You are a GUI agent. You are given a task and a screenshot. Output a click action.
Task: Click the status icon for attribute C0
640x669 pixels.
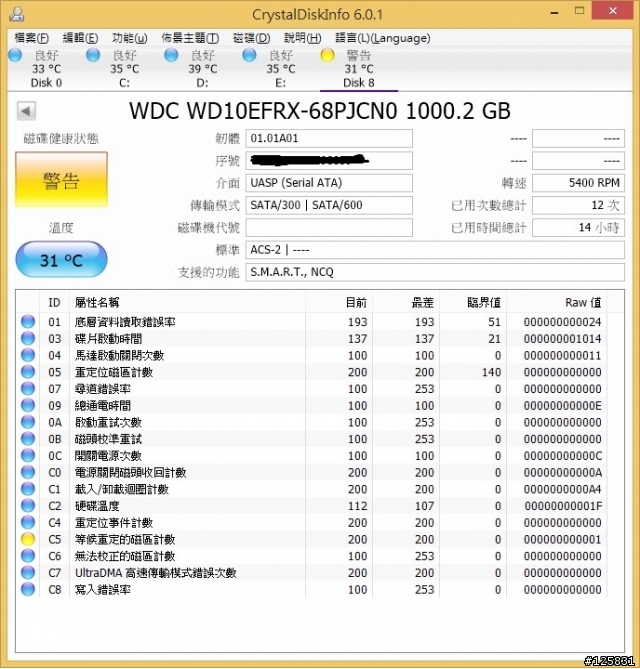pyautogui.click(x=28, y=472)
